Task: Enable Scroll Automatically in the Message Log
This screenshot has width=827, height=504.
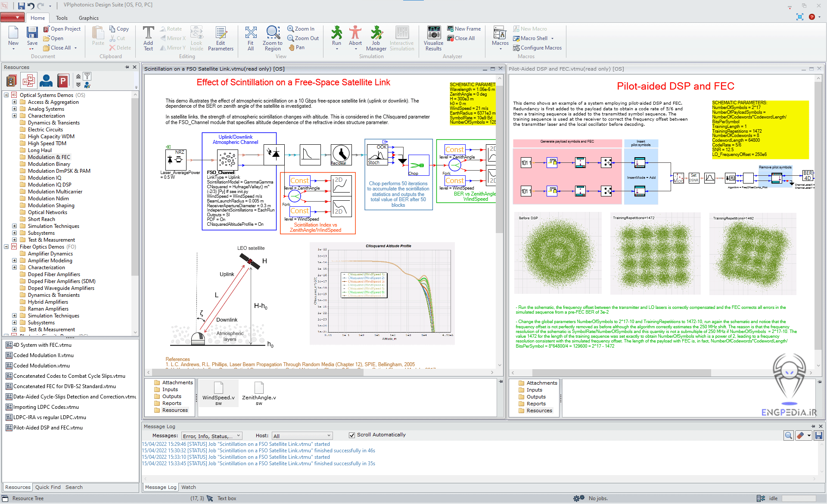Action: point(352,435)
